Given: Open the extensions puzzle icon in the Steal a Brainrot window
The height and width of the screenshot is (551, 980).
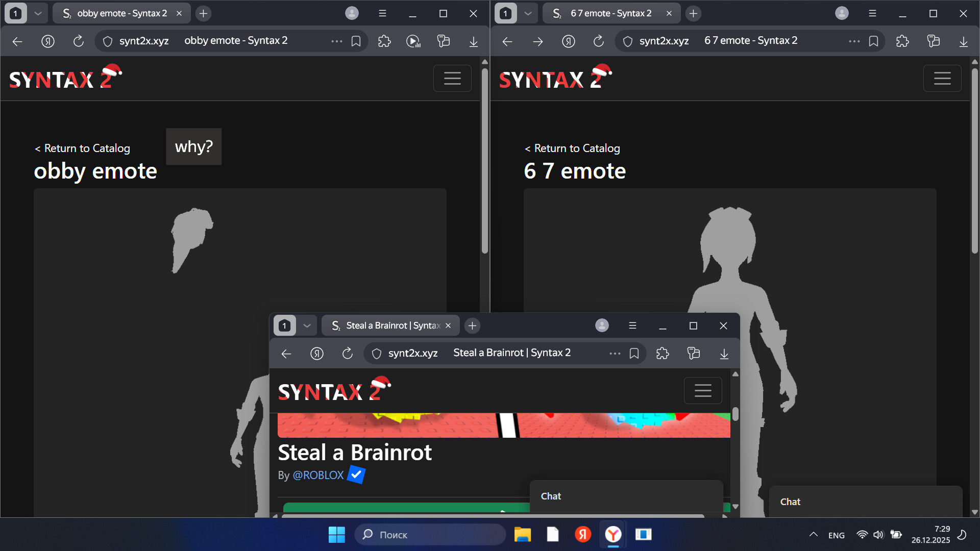Looking at the screenshot, I should 663,353.
